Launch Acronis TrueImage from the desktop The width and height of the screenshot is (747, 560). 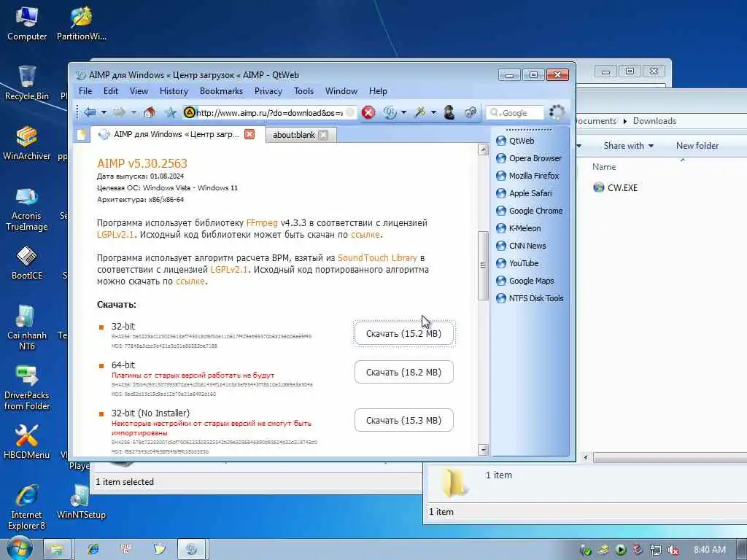pos(27,209)
